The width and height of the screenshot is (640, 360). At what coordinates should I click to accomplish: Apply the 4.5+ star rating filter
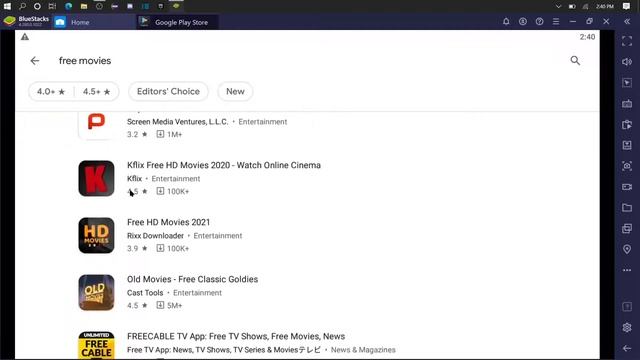(97, 91)
